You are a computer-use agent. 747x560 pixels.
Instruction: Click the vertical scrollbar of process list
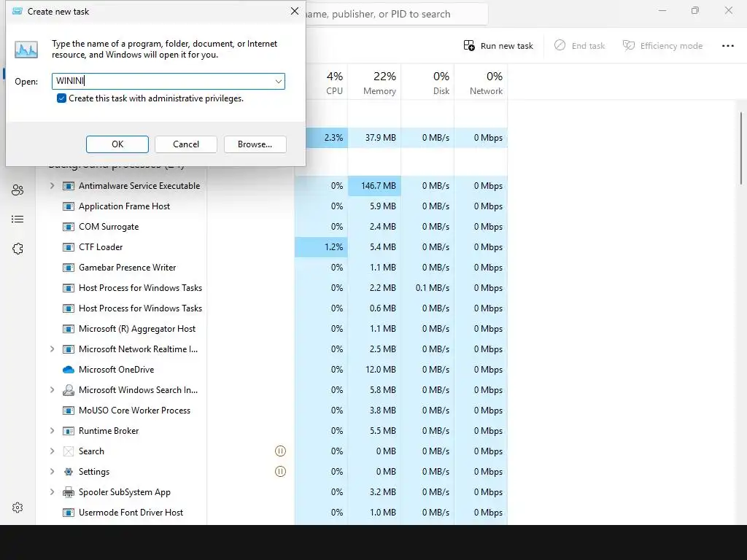(x=741, y=147)
